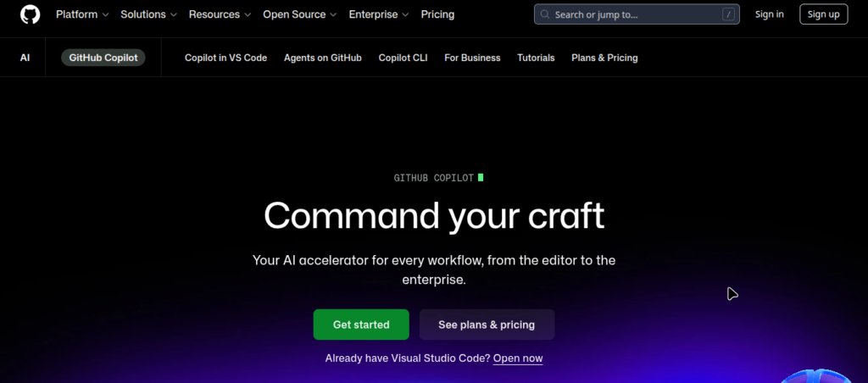Open the Plans & Pricing tab
Image resolution: width=868 pixels, height=383 pixels.
[x=604, y=58]
